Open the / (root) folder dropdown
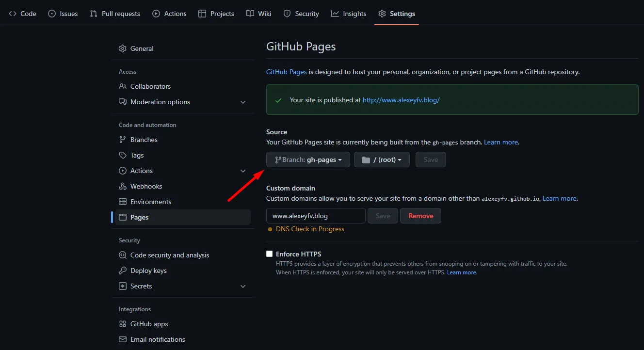Image resolution: width=644 pixels, height=350 pixels. click(382, 159)
